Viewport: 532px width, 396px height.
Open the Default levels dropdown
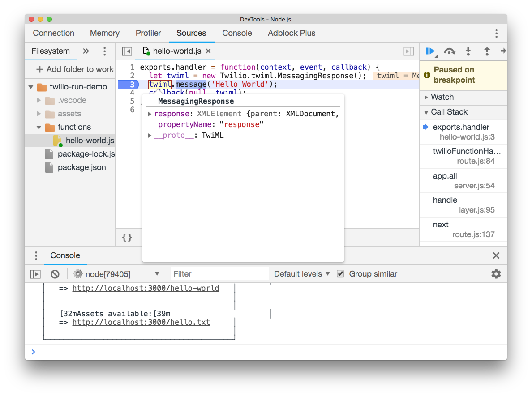(x=302, y=274)
